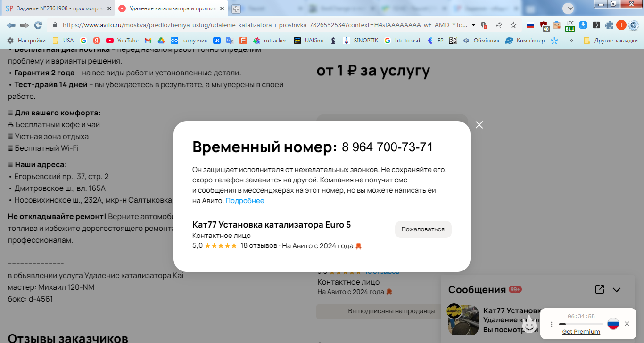Click the Пожаловаться button
This screenshot has height=343, width=644.
(x=423, y=229)
